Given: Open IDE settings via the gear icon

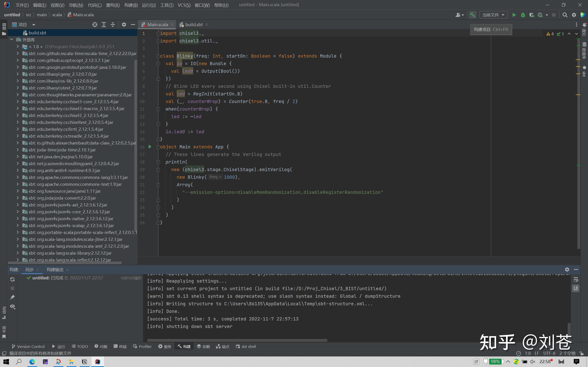Looking at the screenshot, I should [x=574, y=15].
